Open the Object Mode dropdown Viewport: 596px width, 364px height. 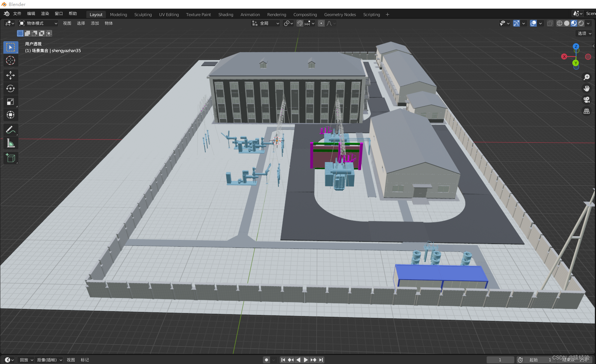[38, 23]
